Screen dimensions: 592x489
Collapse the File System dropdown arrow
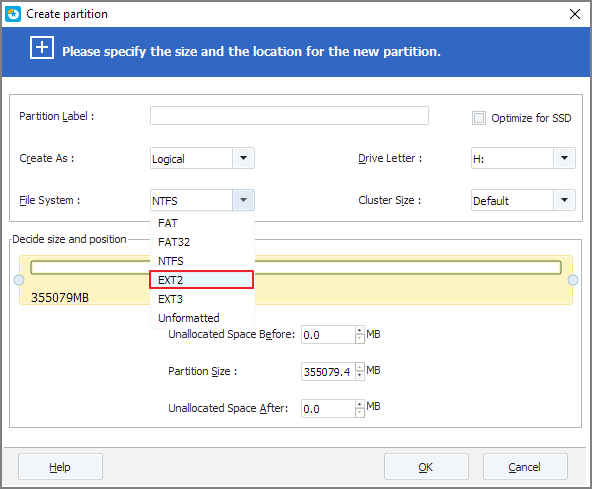[243, 200]
